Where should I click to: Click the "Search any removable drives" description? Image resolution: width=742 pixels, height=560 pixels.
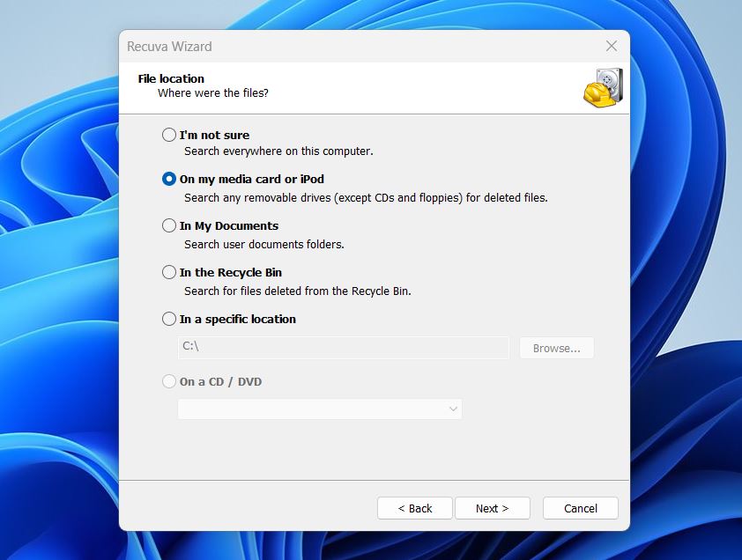click(366, 197)
